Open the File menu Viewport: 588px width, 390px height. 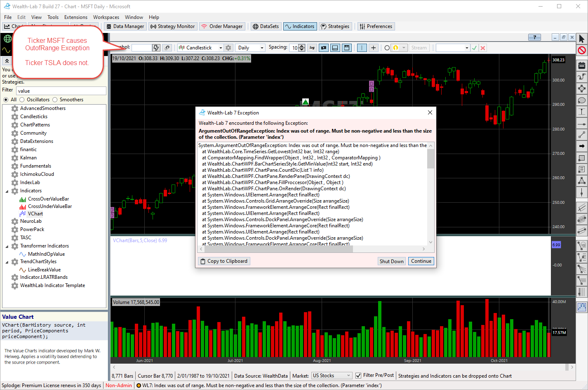pyautogui.click(x=8, y=17)
